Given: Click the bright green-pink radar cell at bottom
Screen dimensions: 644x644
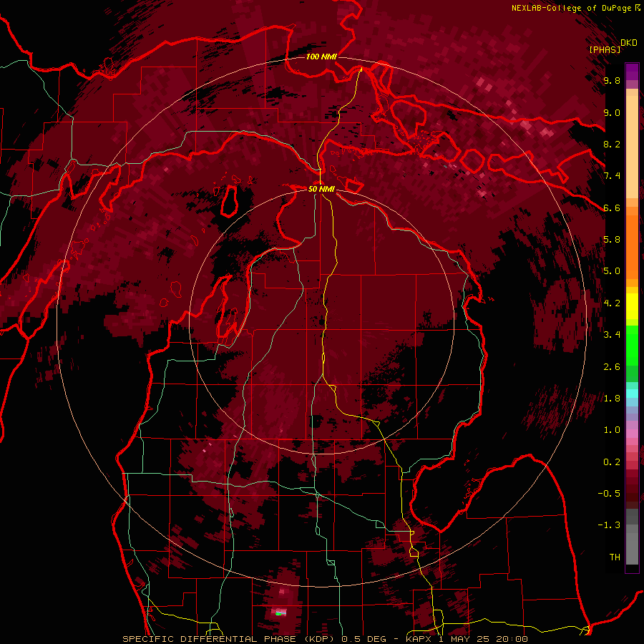Looking at the screenshot, I should point(280,613).
